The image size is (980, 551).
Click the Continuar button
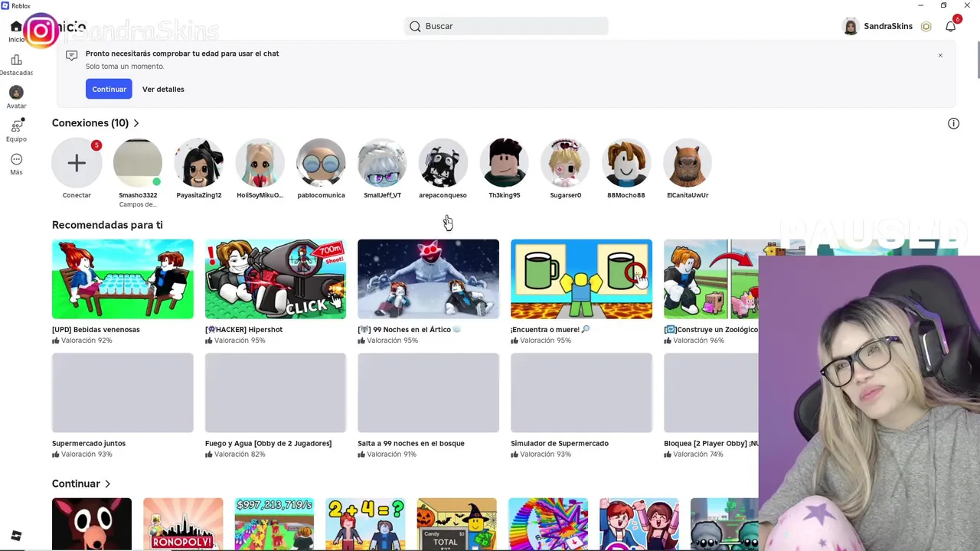coord(109,89)
